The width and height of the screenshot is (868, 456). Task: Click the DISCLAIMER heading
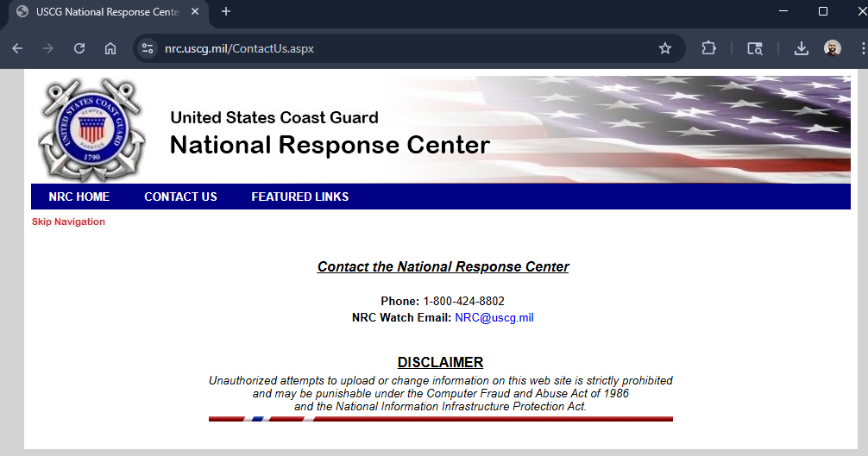[440, 363]
